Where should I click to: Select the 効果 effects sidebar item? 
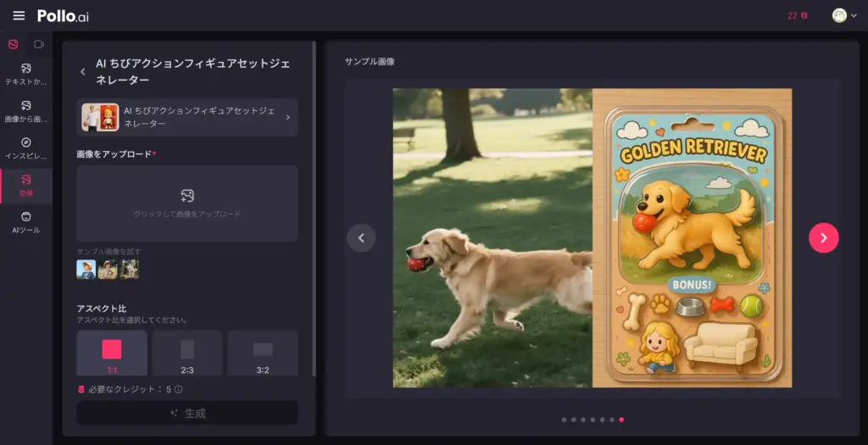[26, 186]
